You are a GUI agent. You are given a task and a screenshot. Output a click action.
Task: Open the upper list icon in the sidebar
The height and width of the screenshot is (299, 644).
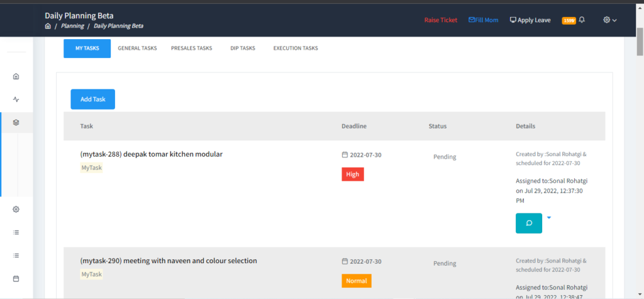pos(16,232)
